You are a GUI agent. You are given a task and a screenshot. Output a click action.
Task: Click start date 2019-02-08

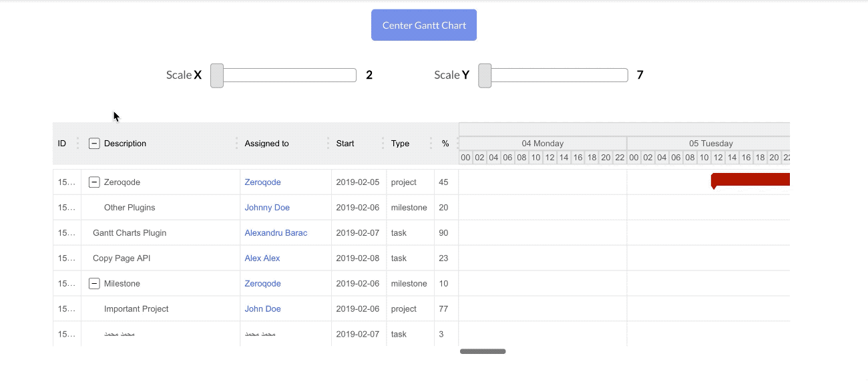pos(358,258)
